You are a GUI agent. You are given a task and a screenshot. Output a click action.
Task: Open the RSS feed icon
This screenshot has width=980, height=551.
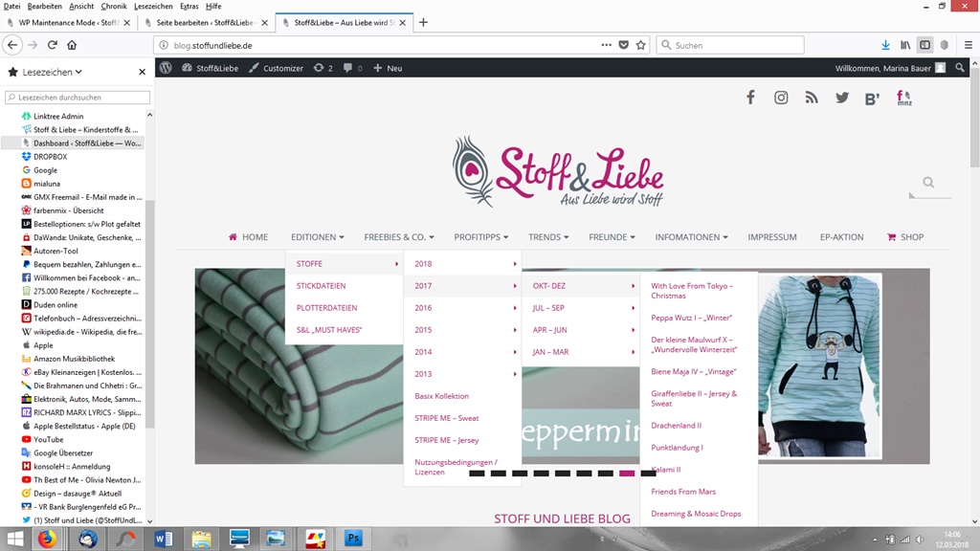tap(812, 98)
